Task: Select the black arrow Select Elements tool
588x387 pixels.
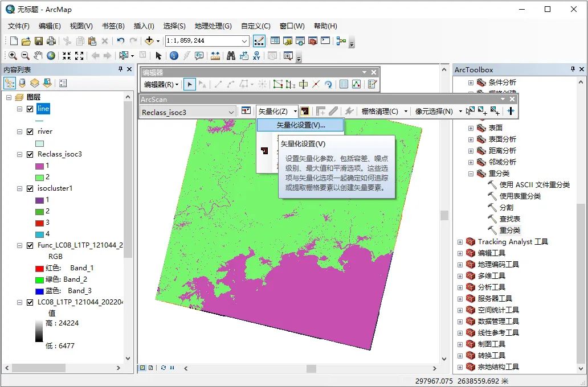Action: 158,56
